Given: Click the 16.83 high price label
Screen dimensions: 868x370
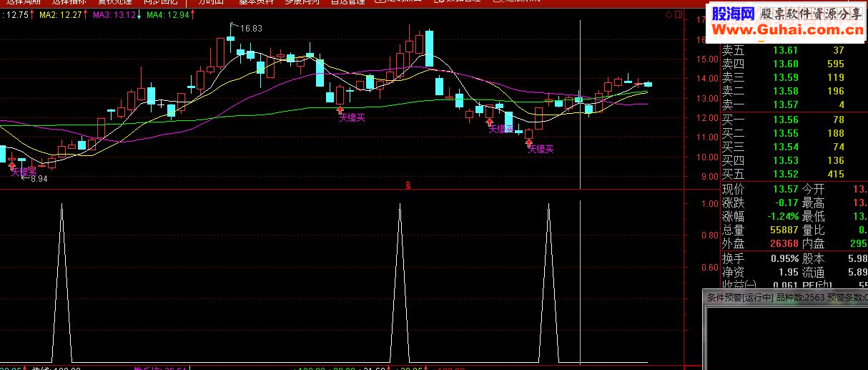Looking at the screenshot, I should click(x=251, y=29).
